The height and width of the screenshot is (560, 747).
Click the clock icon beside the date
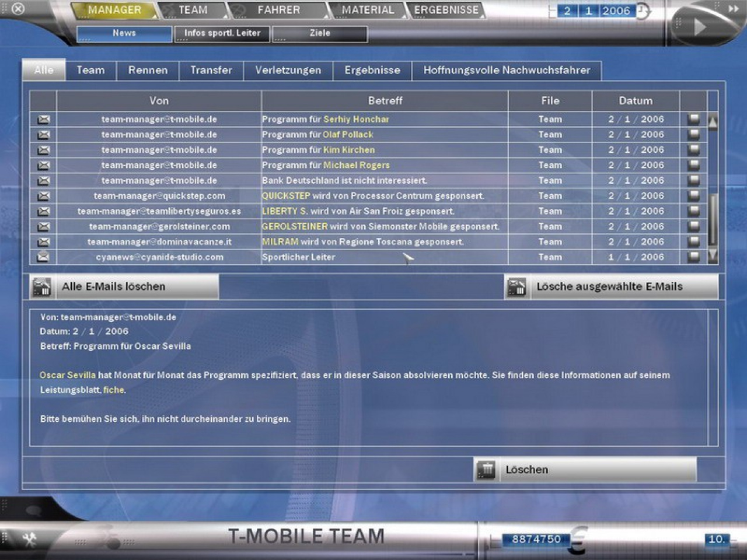click(642, 11)
